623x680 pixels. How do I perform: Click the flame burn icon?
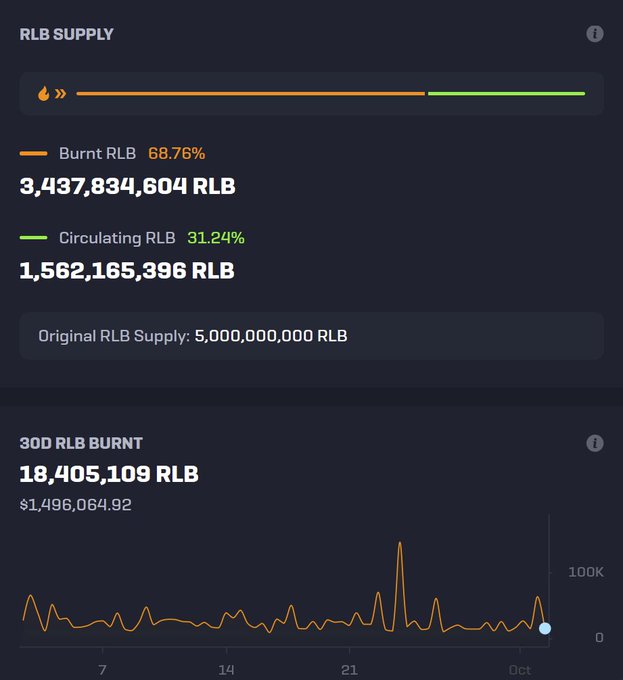(44, 93)
